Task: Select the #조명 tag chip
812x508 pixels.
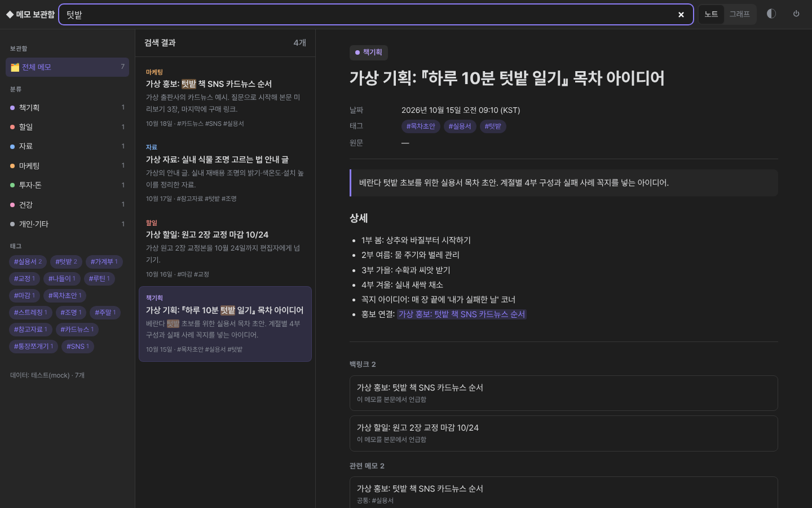Action: coord(71,313)
